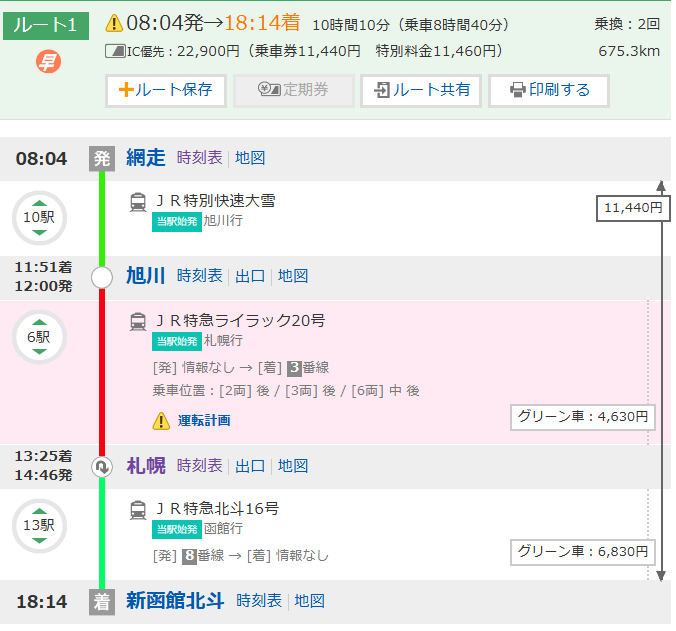Viewport: 676px width, 631px height.
Task: Open 出口 info for 旭川
Action: click(x=250, y=276)
